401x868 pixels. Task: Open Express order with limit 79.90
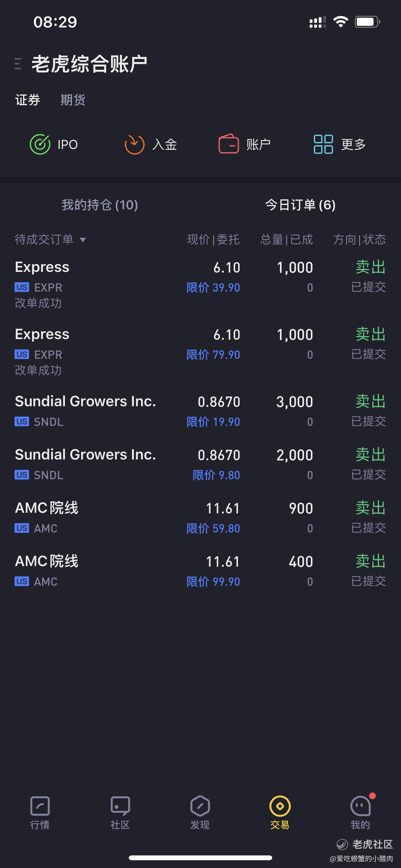[x=200, y=351]
